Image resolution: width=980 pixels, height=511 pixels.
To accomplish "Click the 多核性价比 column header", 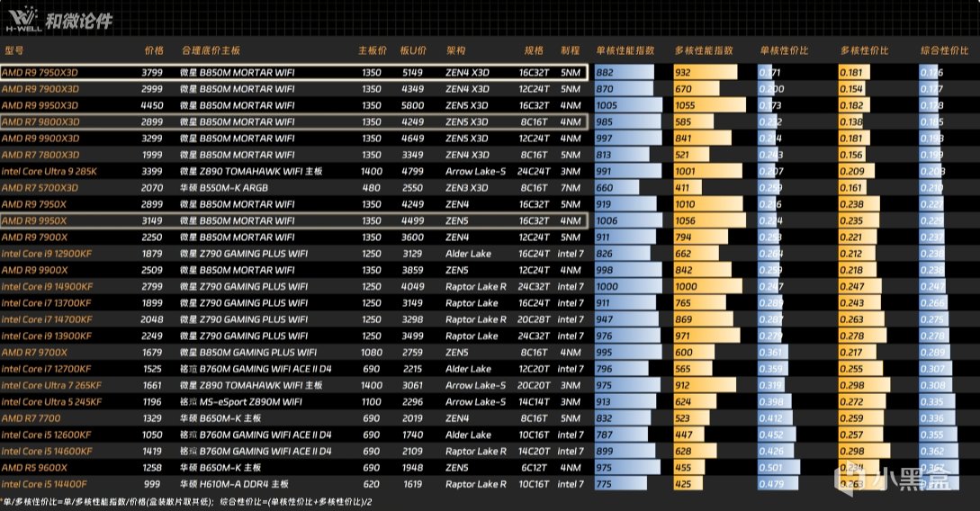I will pos(865,50).
